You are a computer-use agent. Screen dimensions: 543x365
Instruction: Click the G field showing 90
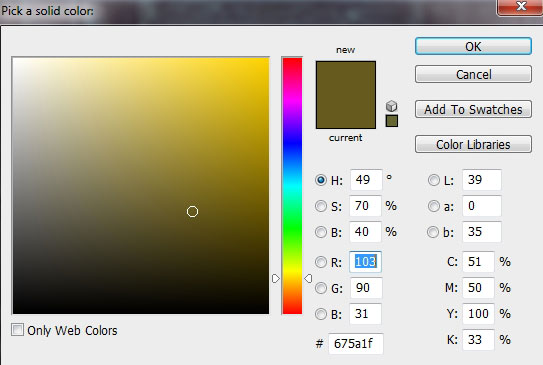pyautogui.click(x=366, y=288)
